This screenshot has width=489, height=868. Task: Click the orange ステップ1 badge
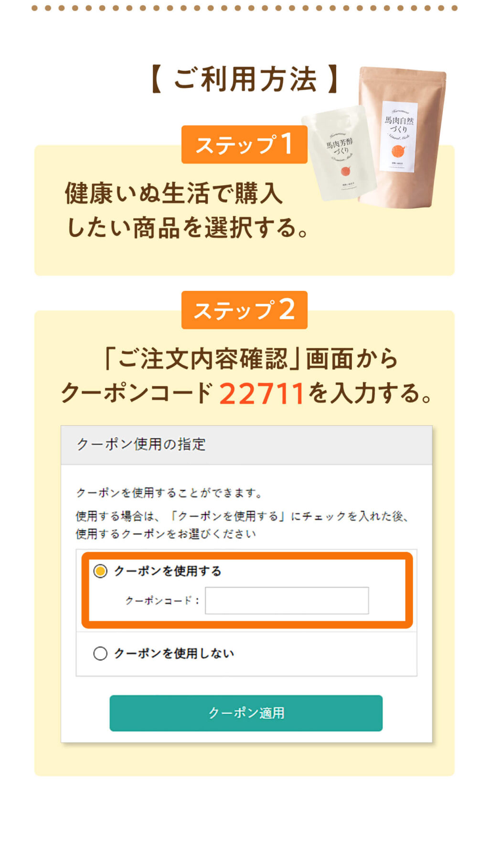click(244, 144)
